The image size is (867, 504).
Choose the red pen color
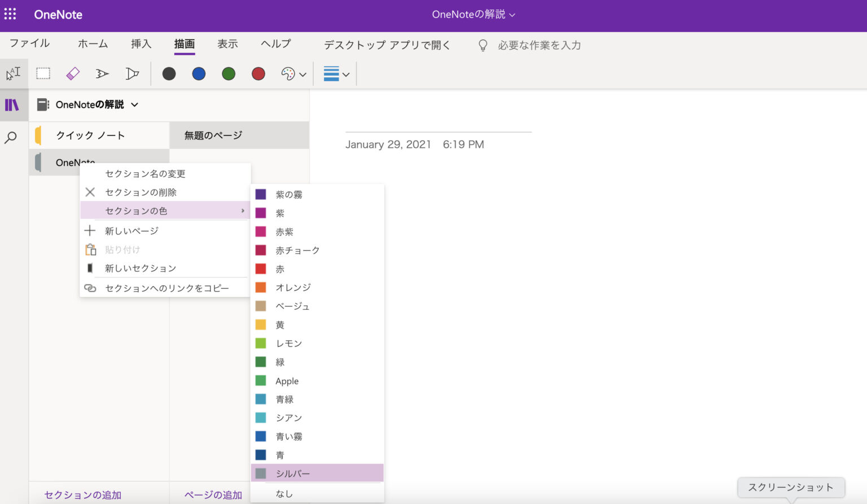pos(259,73)
